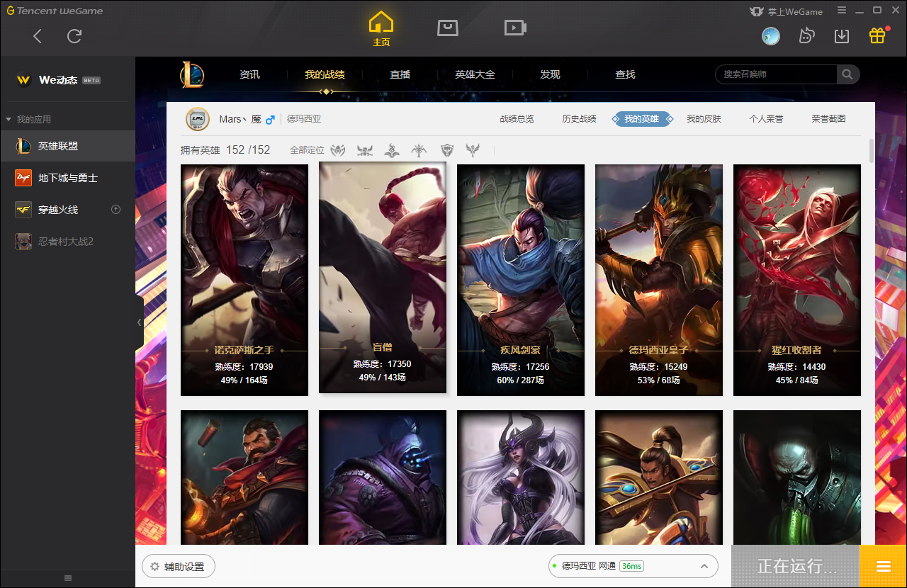Open the 我的战绩 tab

pos(325,74)
